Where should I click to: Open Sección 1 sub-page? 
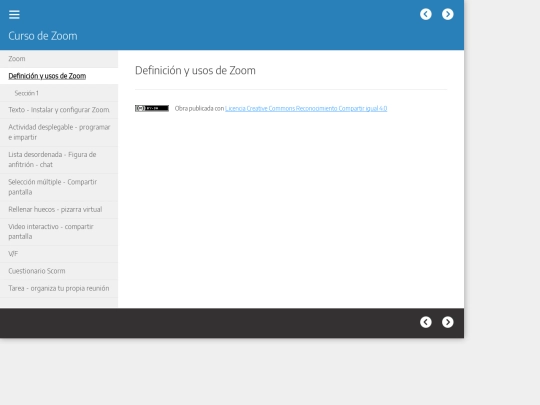[59, 93]
